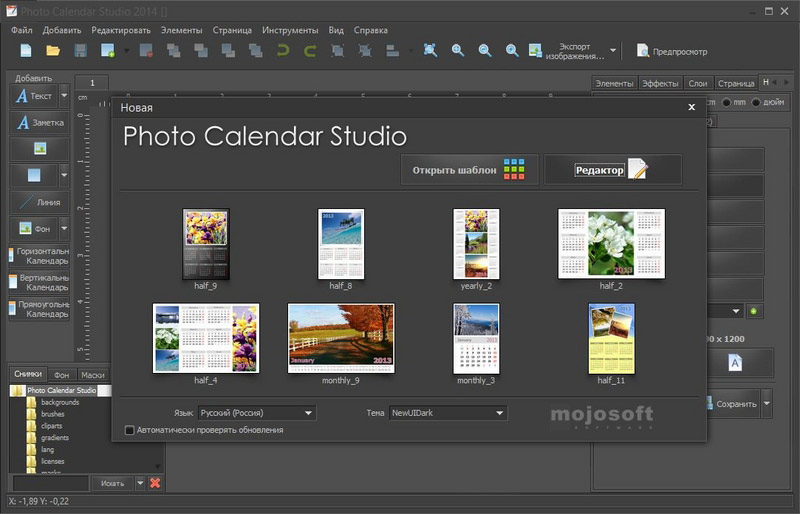Click the Zoom out magnifier icon

pyautogui.click(x=485, y=51)
